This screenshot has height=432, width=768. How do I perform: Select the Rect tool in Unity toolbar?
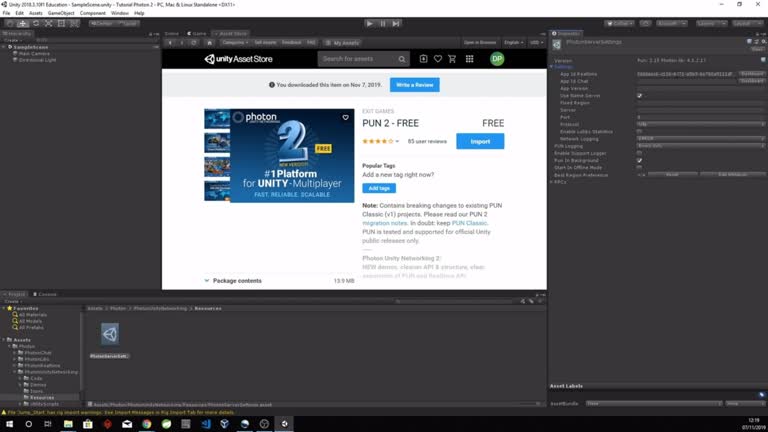61,23
